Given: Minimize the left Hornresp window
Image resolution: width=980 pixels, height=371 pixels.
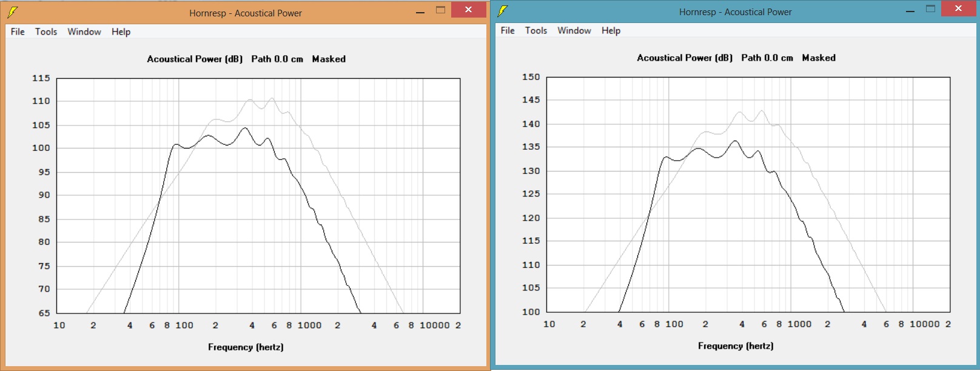Looking at the screenshot, I should [x=420, y=12].
